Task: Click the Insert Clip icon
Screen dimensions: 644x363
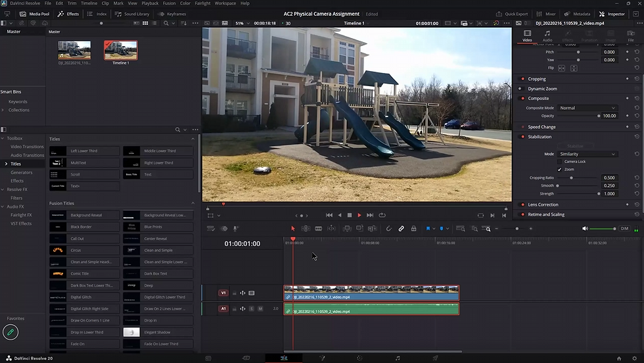Action: pyautogui.click(x=347, y=229)
